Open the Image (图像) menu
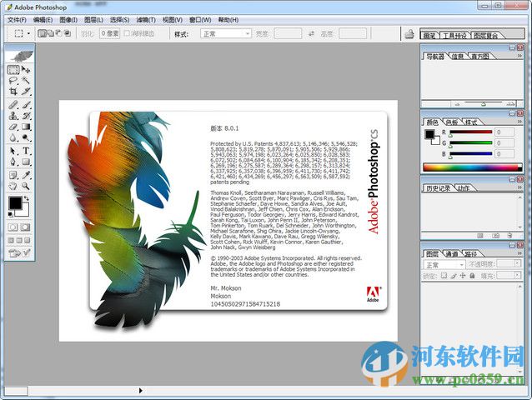 (68, 20)
